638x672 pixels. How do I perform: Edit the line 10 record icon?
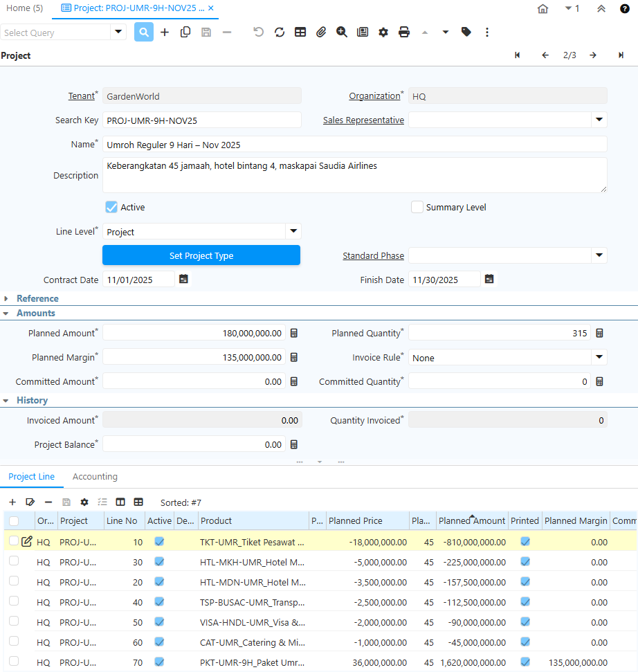click(27, 541)
